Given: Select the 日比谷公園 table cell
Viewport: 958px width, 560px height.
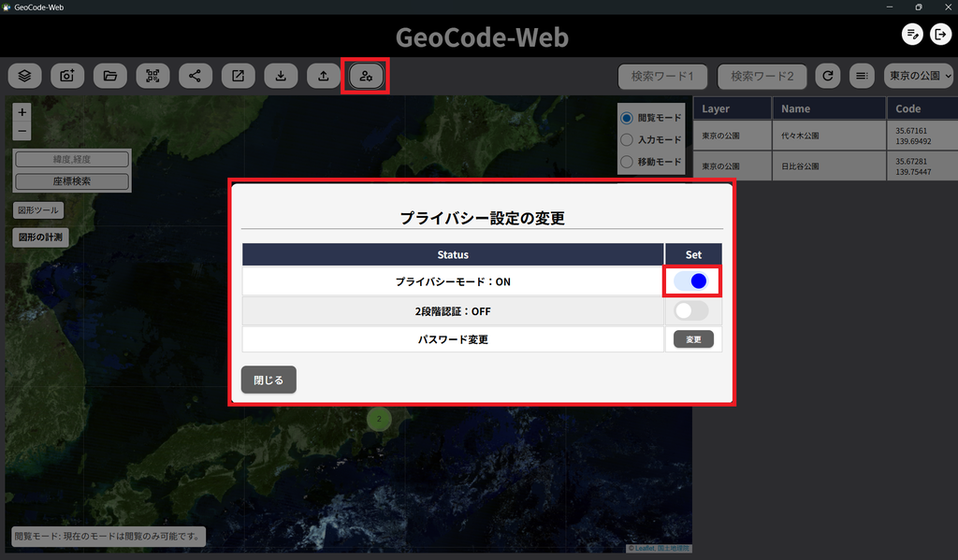Looking at the screenshot, I should click(x=829, y=166).
